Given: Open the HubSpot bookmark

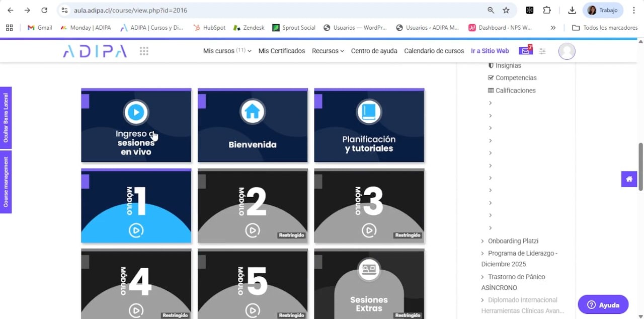Looking at the screenshot, I should coord(209,28).
